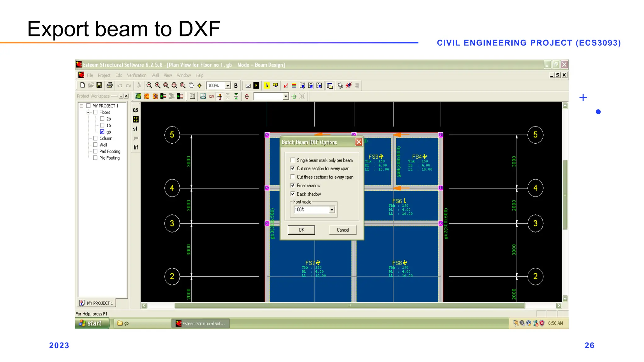Close the Batch Beam DXF Options dialog

[x=358, y=142]
